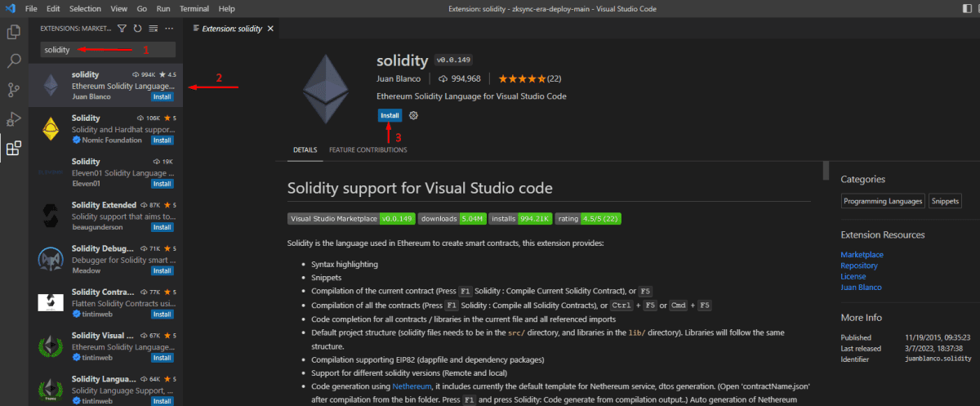Open the Explorer view in activity bar

[x=14, y=33]
